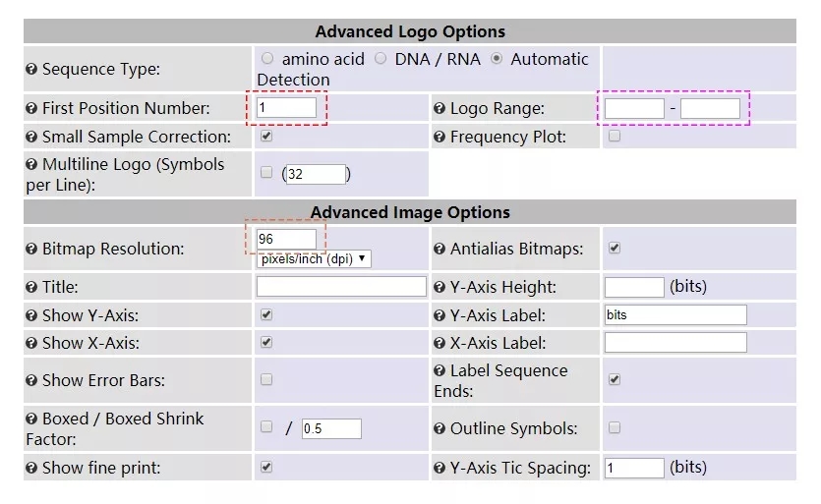Enable the Frequency Plot checkbox
Viewport: 821px width, 504px height.
(x=615, y=137)
